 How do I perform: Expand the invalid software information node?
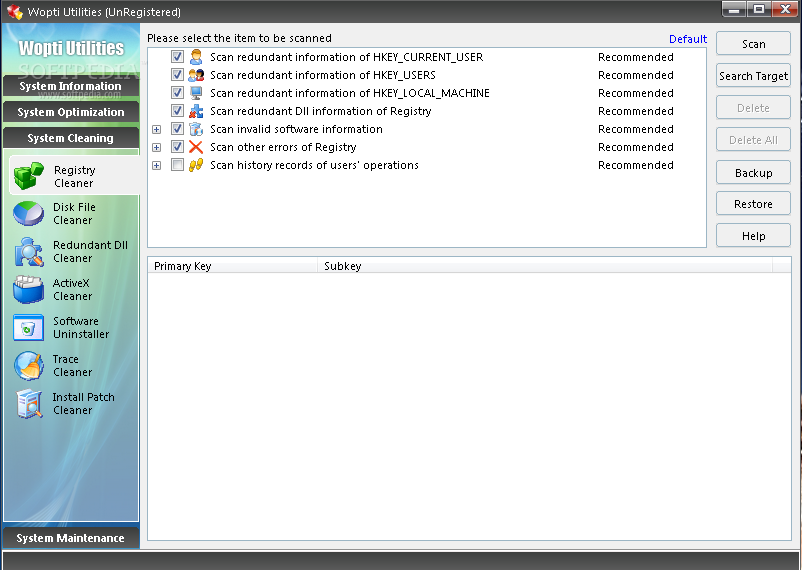pos(157,129)
